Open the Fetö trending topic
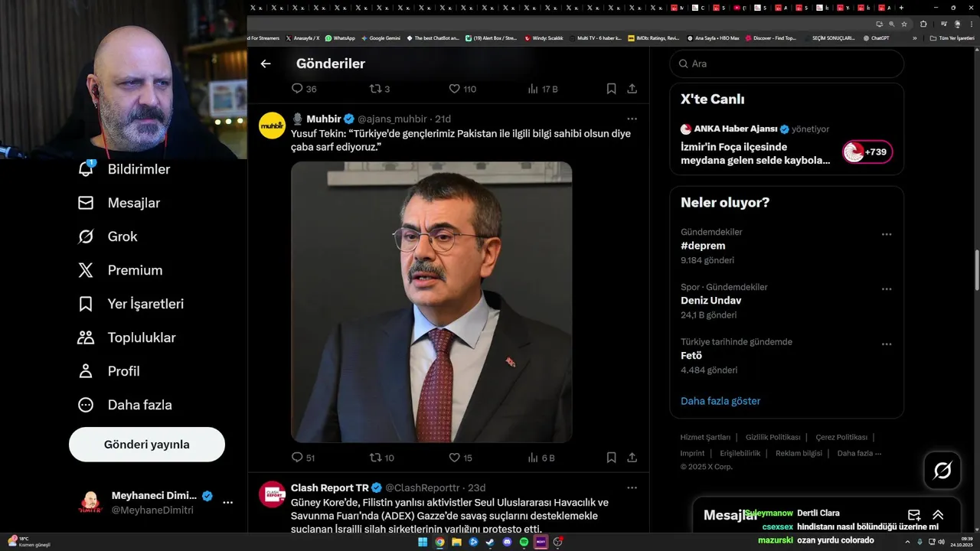980x551 pixels. [691, 355]
